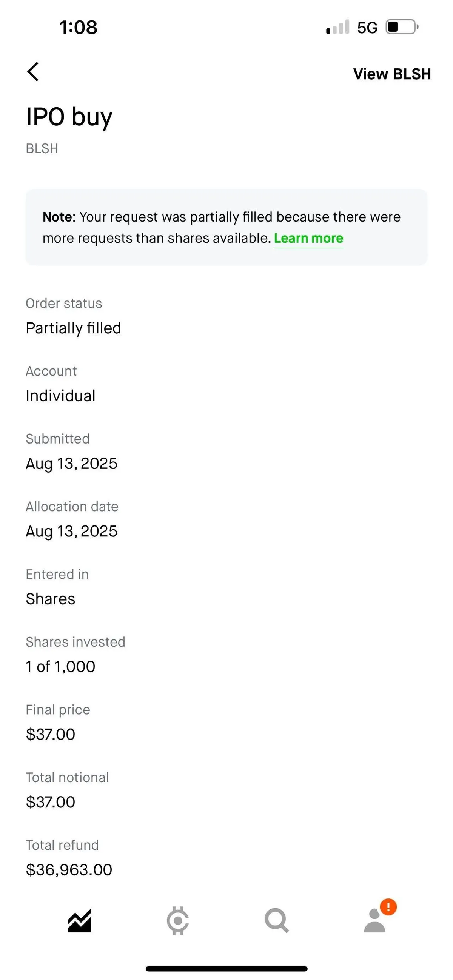The image size is (453, 980).
Task: Tap the IPO buy heading
Action: tap(69, 116)
